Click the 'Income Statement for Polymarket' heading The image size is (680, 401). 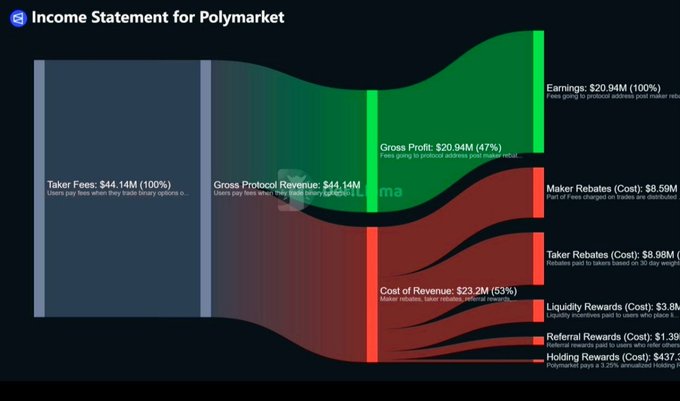[x=158, y=17]
